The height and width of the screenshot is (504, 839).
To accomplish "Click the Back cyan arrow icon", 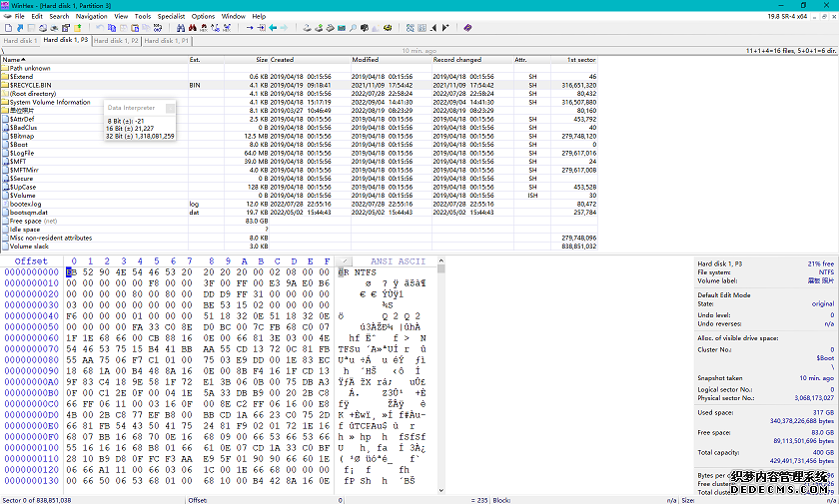I will point(273,28).
